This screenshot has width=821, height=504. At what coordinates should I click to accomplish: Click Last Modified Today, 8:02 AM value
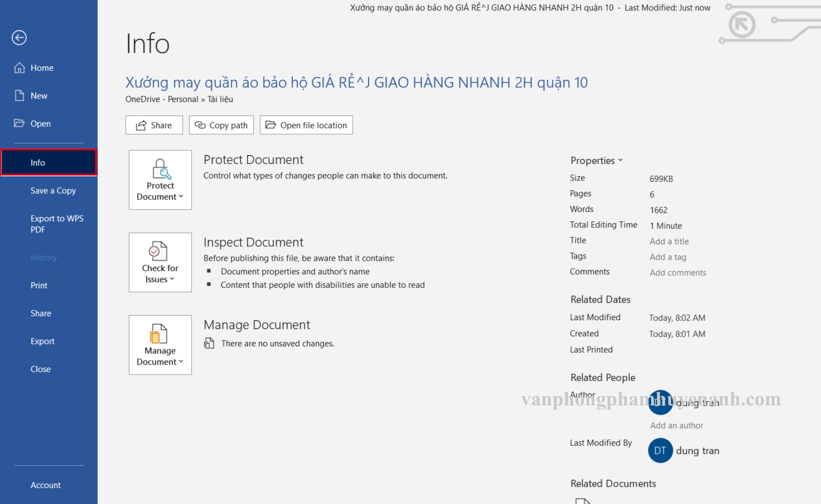tap(677, 318)
